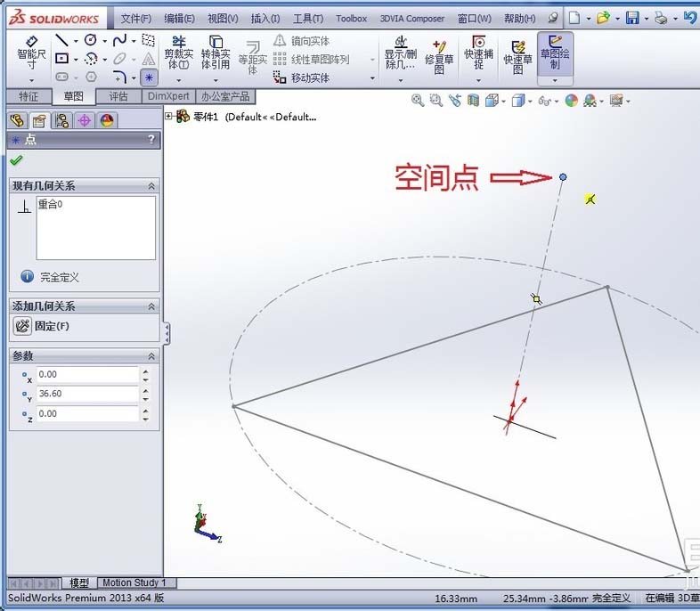Expand the 零件1 feature tree node
The image size is (700, 611).
[x=169, y=116]
